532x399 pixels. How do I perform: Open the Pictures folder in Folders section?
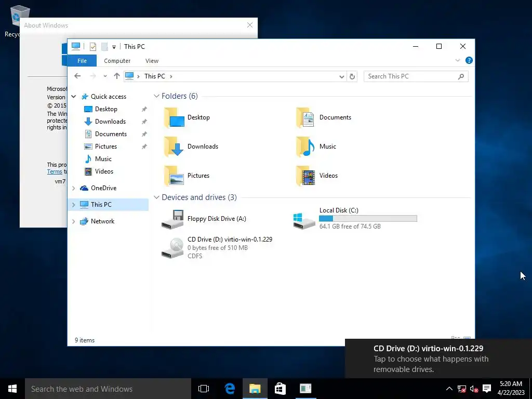[x=187, y=176]
